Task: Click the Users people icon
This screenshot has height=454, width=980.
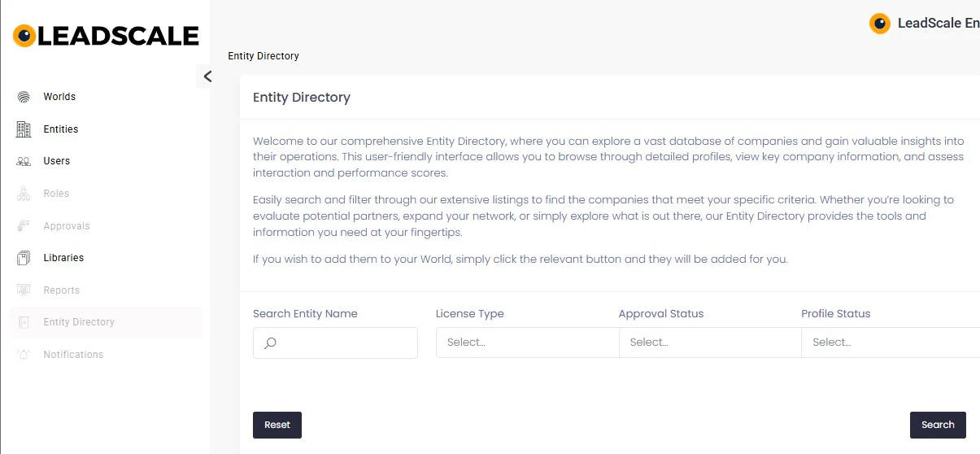Action: 24,161
